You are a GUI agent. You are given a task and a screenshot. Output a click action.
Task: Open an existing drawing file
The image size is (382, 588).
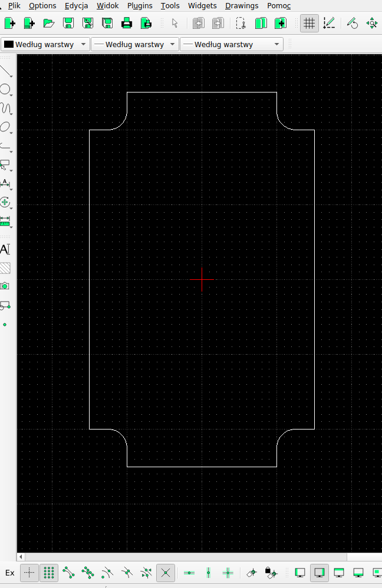point(49,23)
